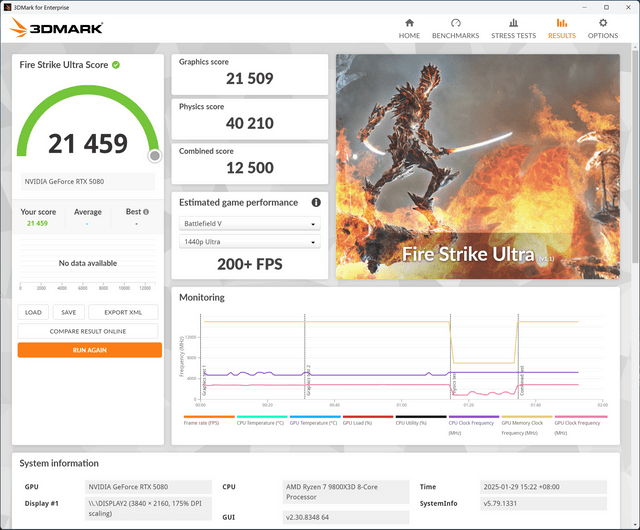Maximize the 3DMark window
Screen dimensions: 640x530
pos(607,7)
